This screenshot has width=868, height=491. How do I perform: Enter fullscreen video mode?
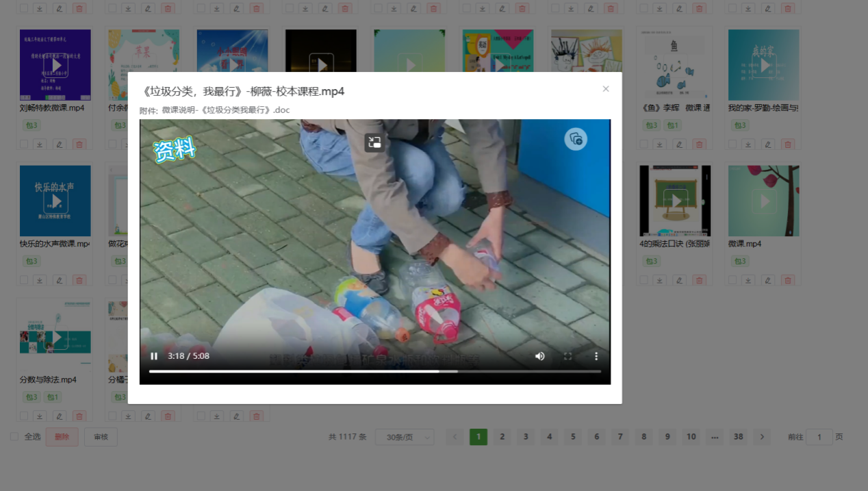[567, 356]
